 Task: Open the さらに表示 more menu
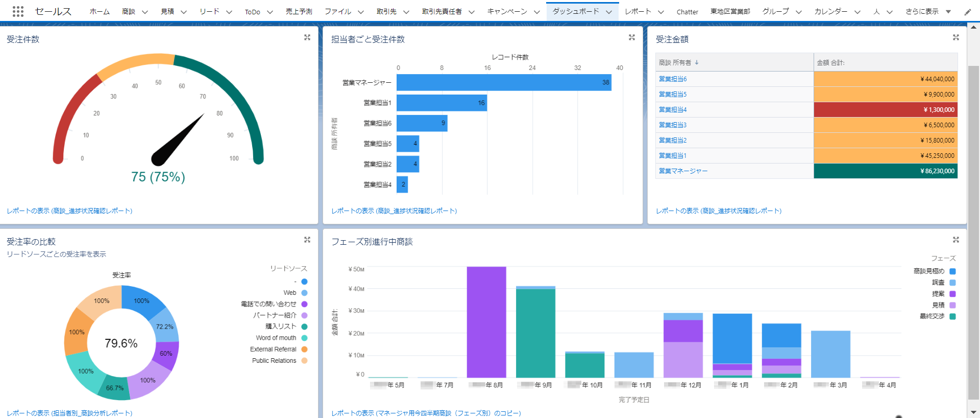click(928, 11)
